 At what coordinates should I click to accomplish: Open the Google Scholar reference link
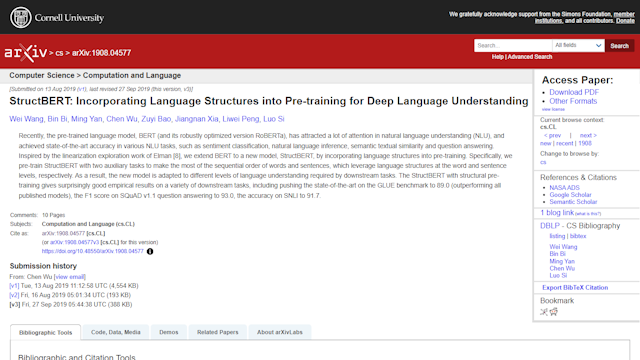[x=570, y=195]
